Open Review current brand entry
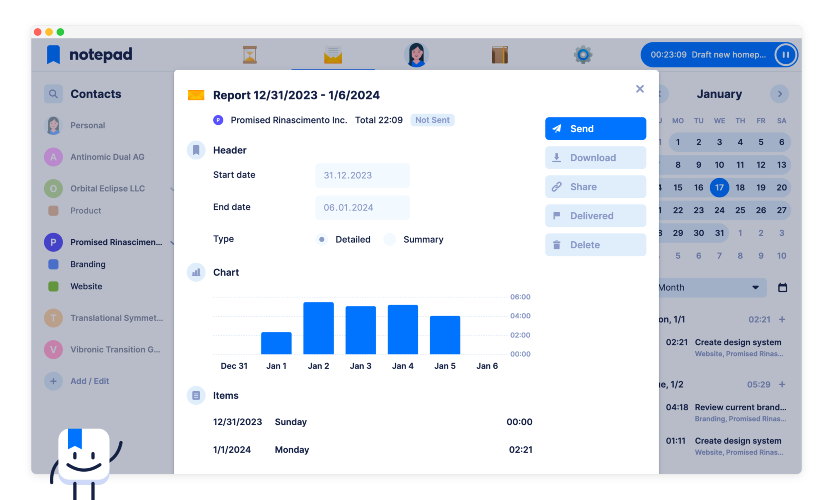This screenshot has width=833, height=500. point(725,412)
